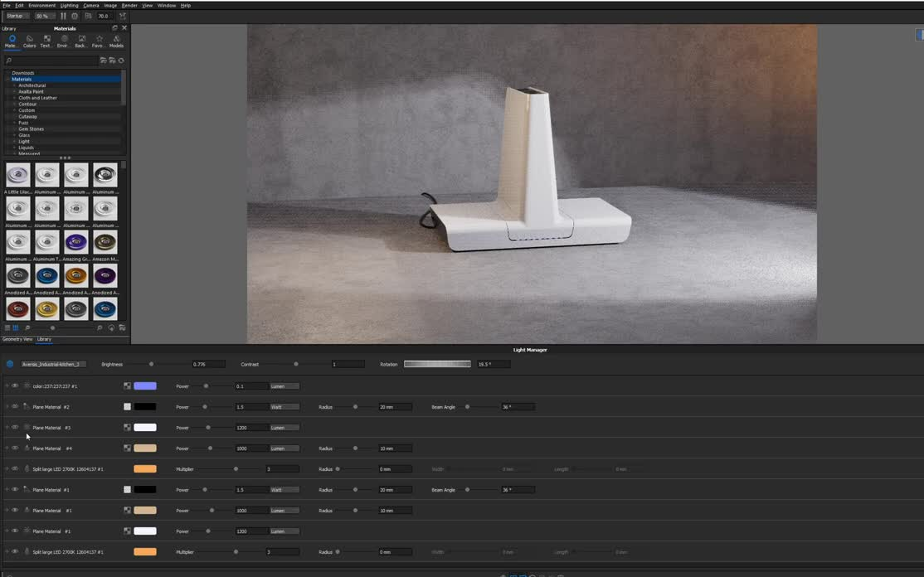Open the Backplates library icon

click(81, 38)
